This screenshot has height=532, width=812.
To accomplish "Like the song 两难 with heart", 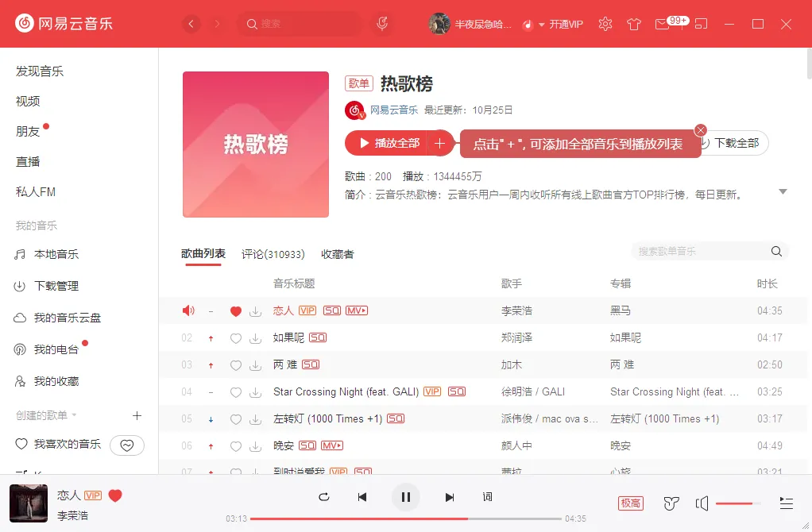I will tap(235, 365).
